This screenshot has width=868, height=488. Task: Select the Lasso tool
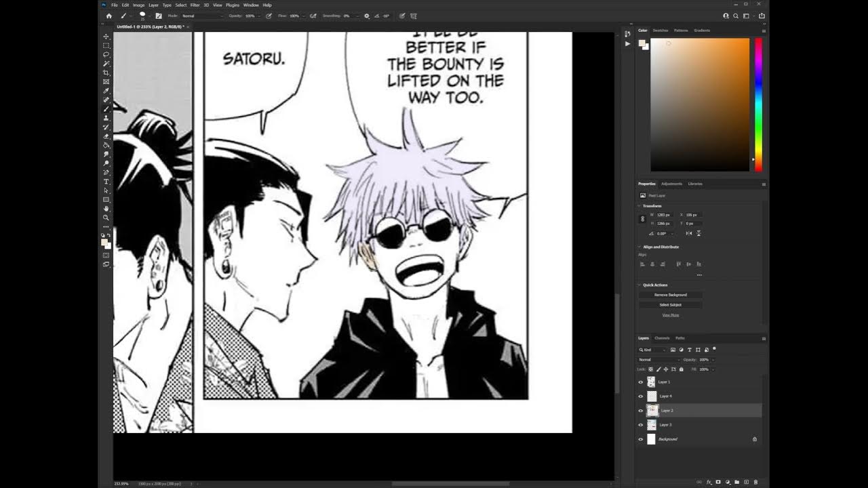pyautogui.click(x=106, y=54)
